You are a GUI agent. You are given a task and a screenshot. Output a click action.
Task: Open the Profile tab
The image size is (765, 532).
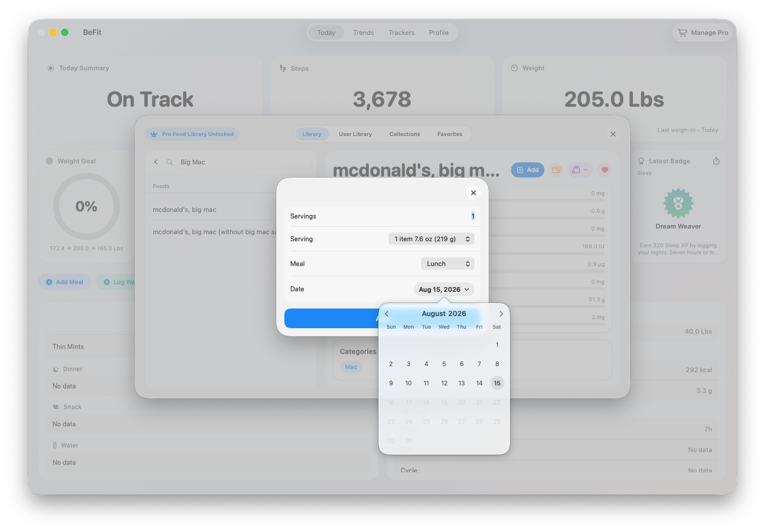tap(439, 32)
